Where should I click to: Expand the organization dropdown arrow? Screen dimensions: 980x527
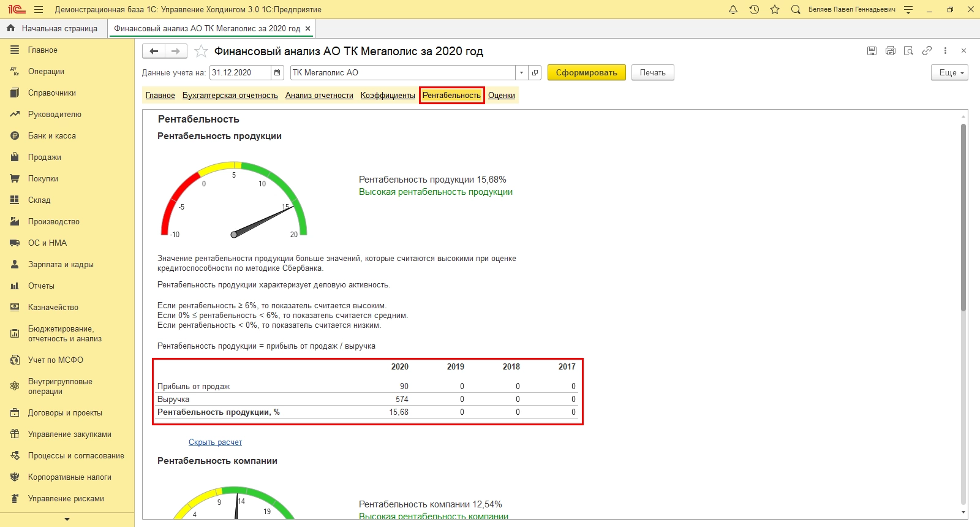(x=521, y=72)
